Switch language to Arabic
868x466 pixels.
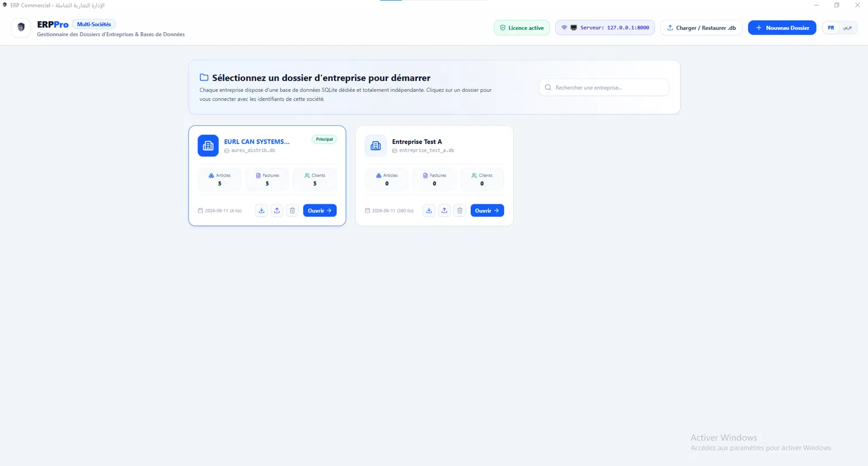846,28
